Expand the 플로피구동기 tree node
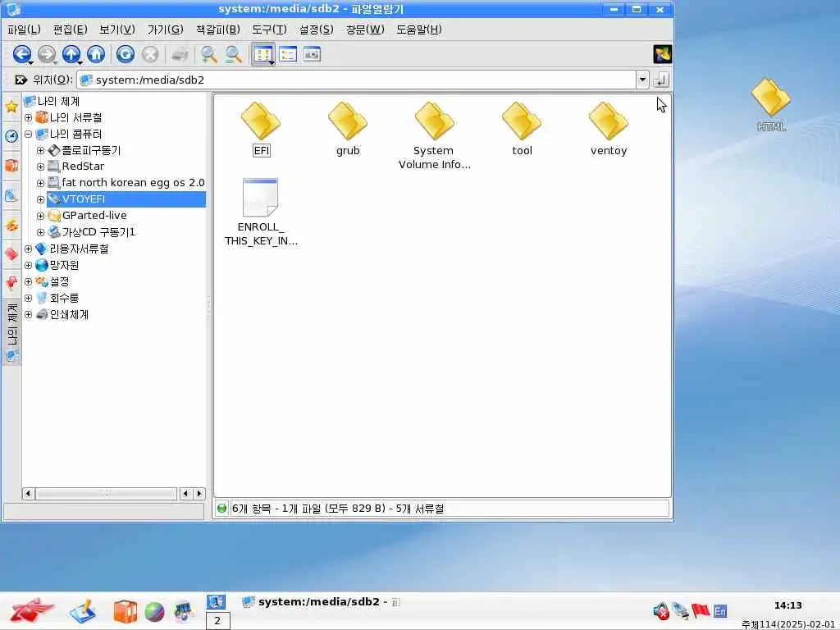Image resolution: width=840 pixels, height=630 pixels. [x=40, y=151]
